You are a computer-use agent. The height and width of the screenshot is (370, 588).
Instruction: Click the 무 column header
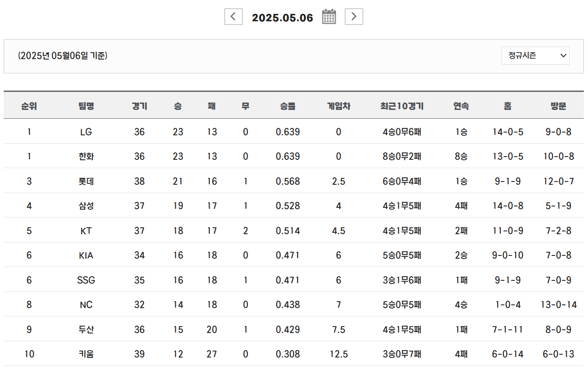click(x=246, y=106)
